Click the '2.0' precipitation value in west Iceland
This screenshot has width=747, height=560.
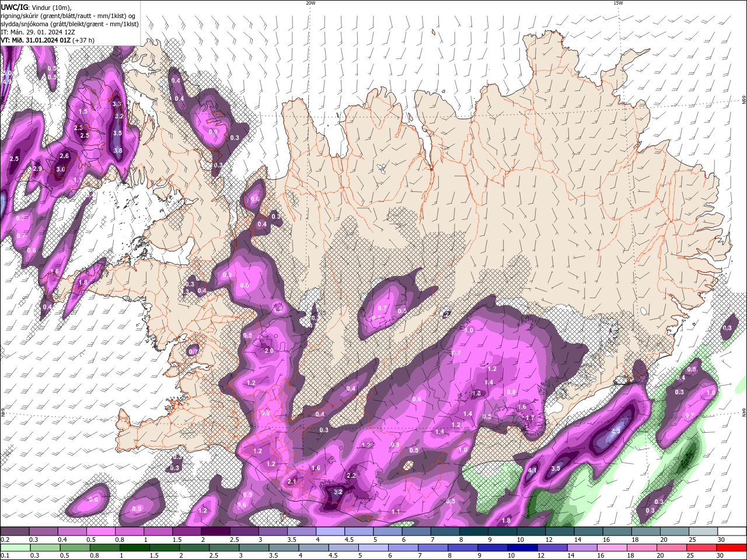click(x=269, y=351)
